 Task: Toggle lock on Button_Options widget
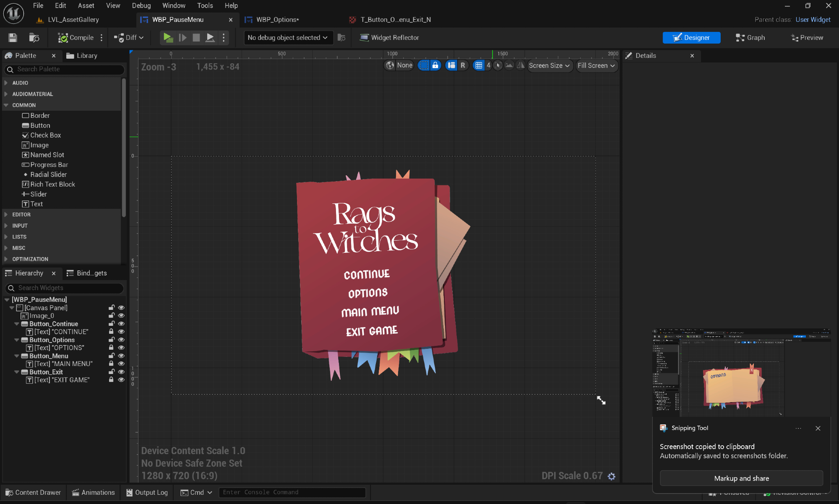pyautogui.click(x=112, y=340)
